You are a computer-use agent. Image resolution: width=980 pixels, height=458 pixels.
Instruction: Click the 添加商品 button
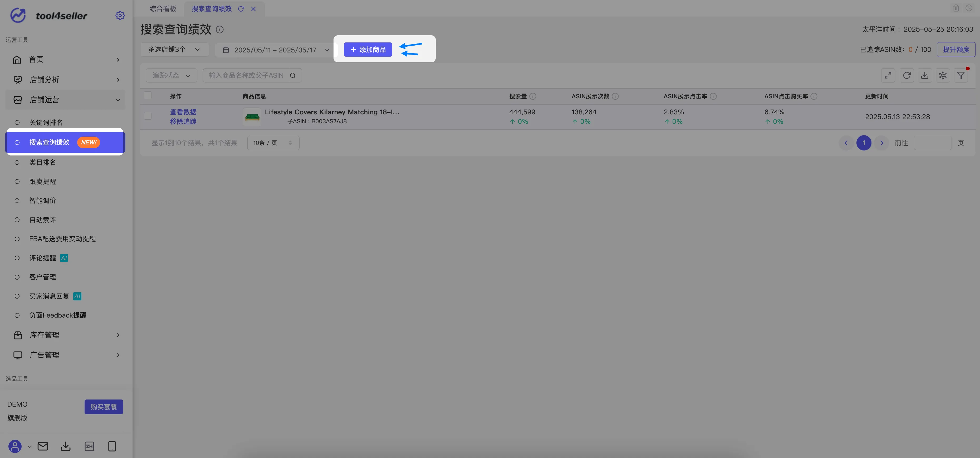367,50
